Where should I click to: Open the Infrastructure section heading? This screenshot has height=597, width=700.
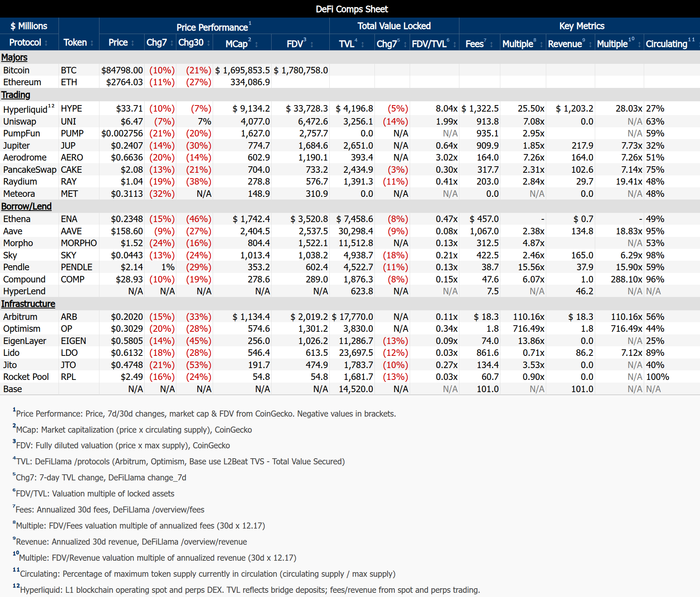[x=28, y=304]
